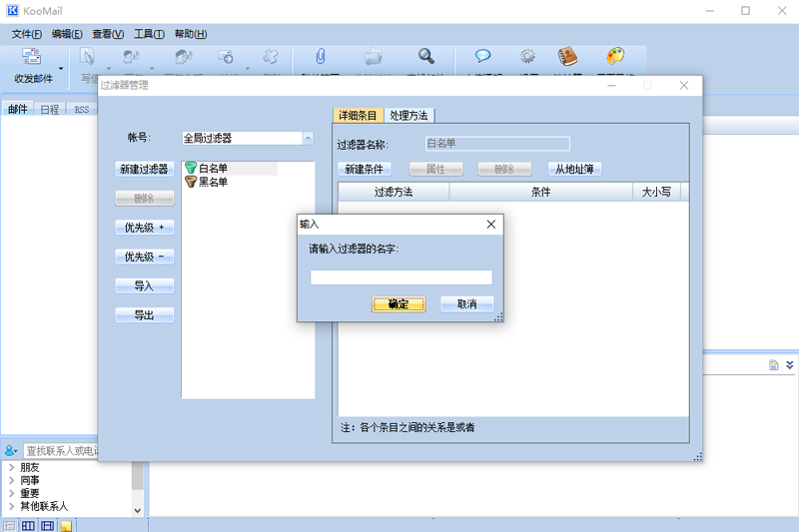
Task: Click the 新建过滤器 button
Action: [x=145, y=170]
